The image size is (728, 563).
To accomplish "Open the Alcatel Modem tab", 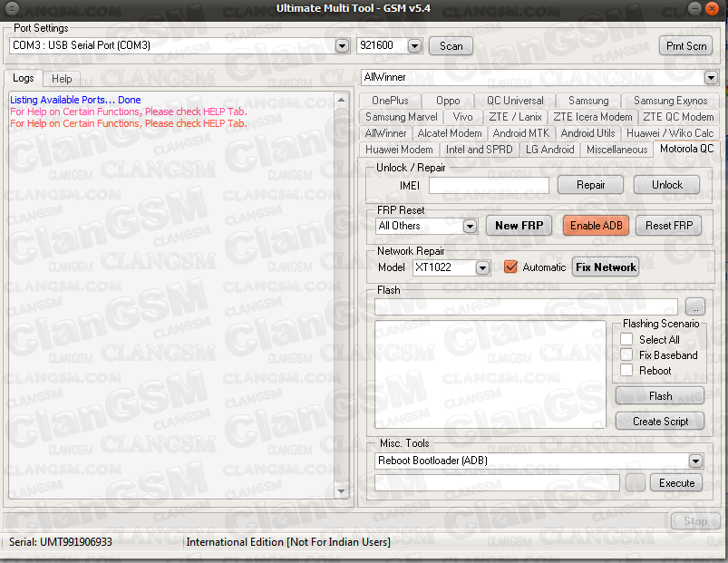I will pyautogui.click(x=450, y=133).
